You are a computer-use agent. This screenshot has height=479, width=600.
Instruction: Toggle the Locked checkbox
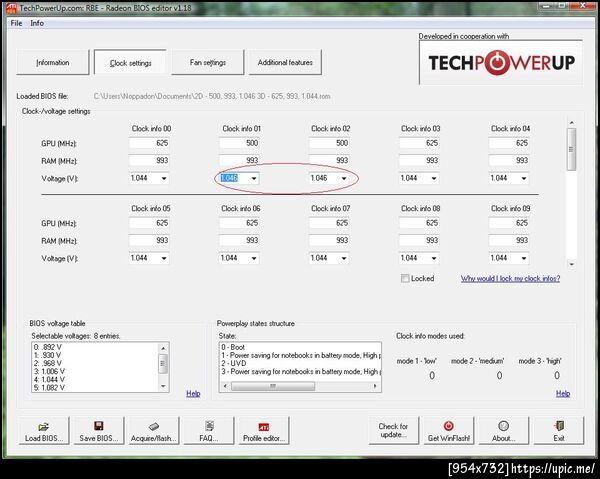[x=405, y=279]
